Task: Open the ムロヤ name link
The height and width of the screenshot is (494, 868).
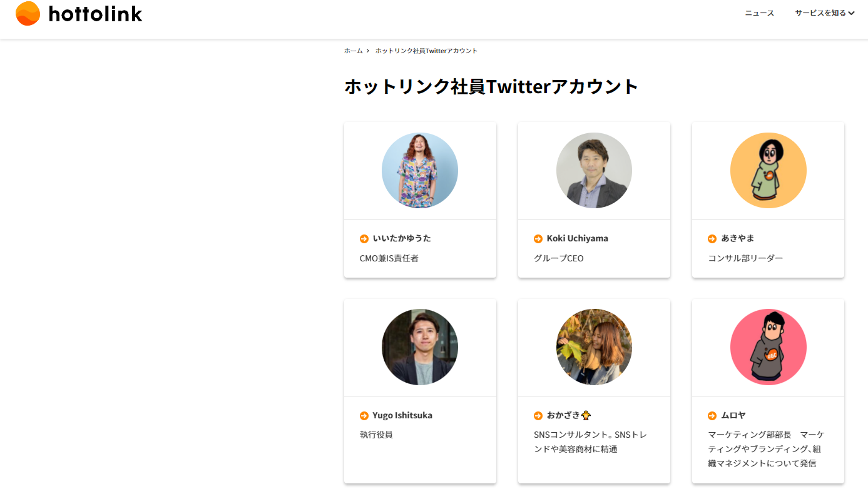Action: [x=733, y=415]
